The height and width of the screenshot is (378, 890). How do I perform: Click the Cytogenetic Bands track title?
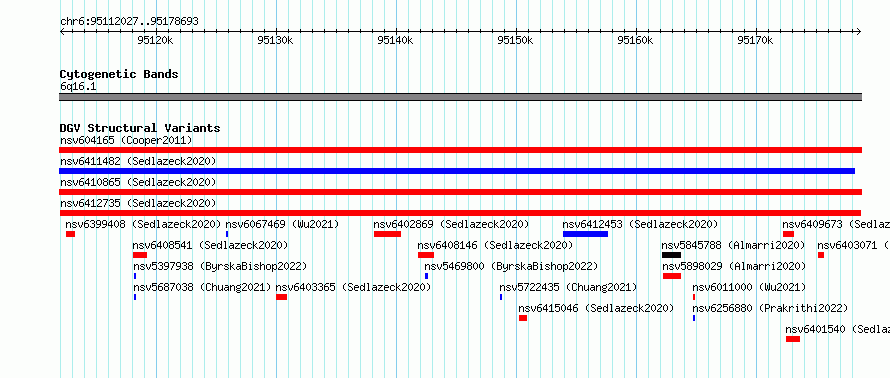coord(119,74)
